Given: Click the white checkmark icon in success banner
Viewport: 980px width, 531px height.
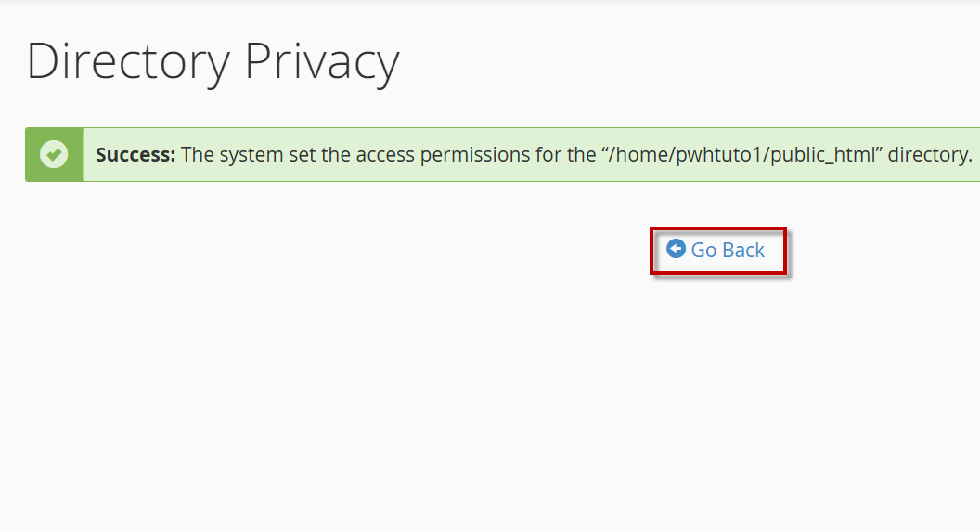Looking at the screenshot, I should (54, 154).
